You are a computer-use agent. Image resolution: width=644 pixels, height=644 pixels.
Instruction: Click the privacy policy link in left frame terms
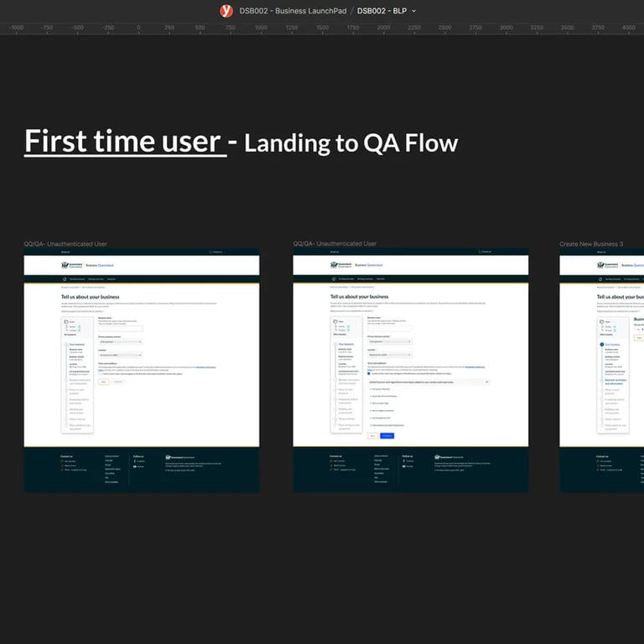205,367
